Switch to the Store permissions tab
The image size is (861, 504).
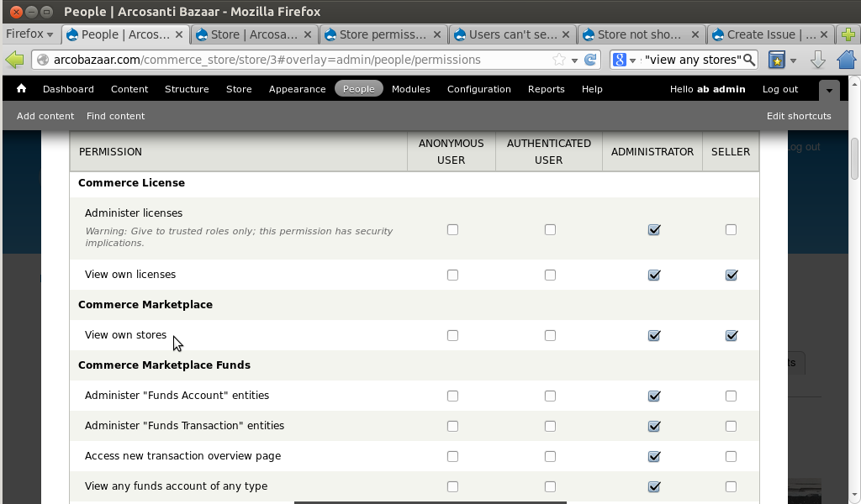377,35
